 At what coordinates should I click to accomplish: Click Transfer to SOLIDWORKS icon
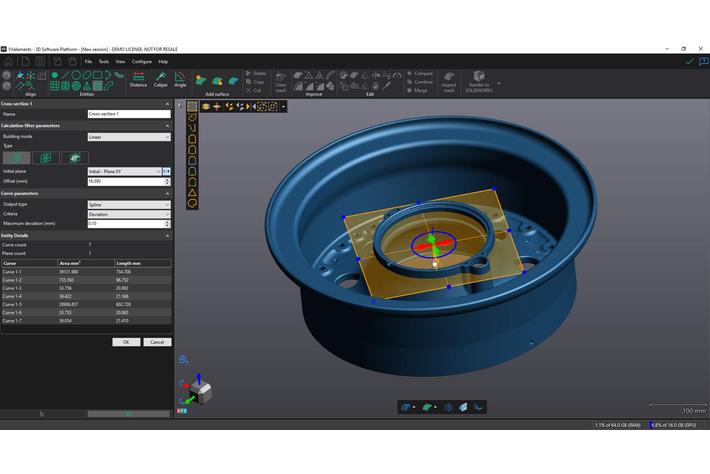tap(479, 80)
